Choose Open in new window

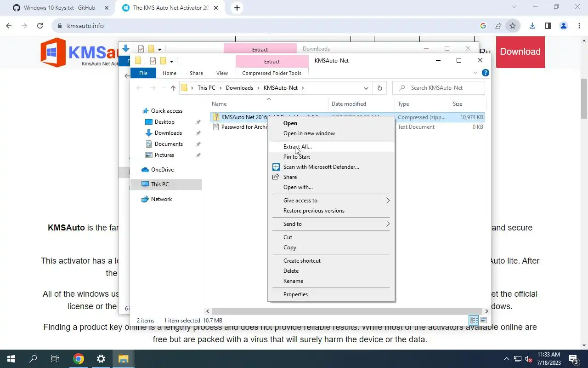(309, 133)
